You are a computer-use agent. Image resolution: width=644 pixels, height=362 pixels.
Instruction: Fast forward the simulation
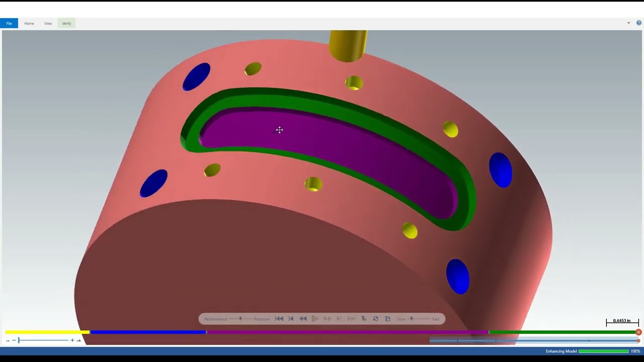[x=327, y=319]
